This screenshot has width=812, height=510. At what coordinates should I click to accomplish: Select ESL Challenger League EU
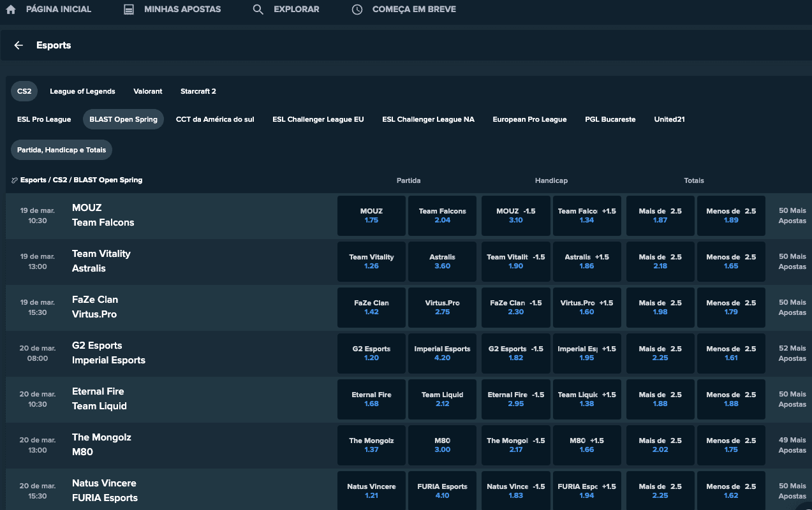click(x=318, y=119)
